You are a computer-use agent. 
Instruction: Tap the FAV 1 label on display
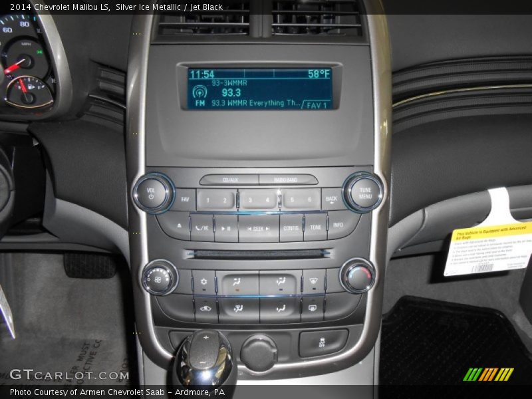(x=317, y=105)
